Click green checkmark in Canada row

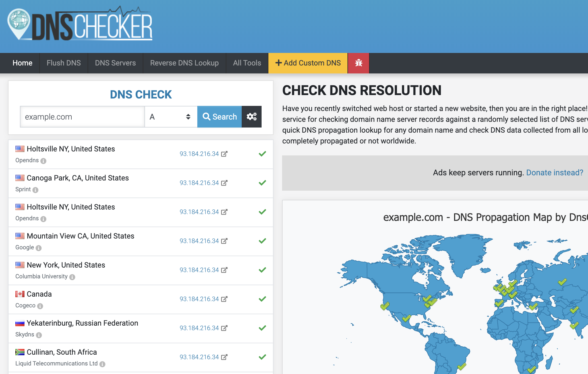pyautogui.click(x=262, y=299)
